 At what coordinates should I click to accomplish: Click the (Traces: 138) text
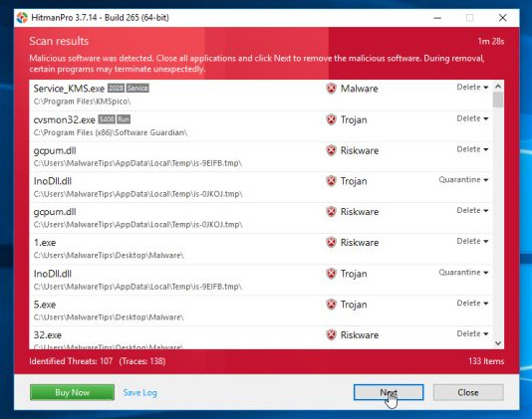(142, 361)
